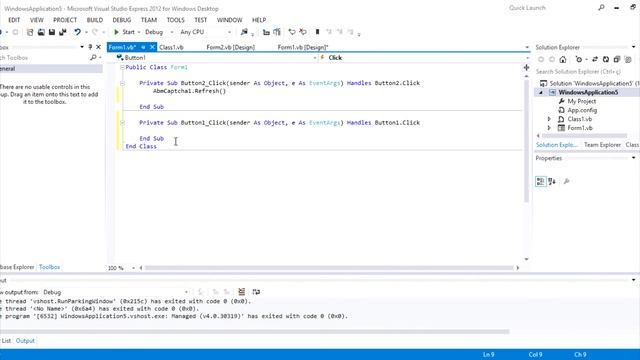This screenshot has width=640, height=360.
Task: Close the Toolbox panel
Action: tap(98, 47)
